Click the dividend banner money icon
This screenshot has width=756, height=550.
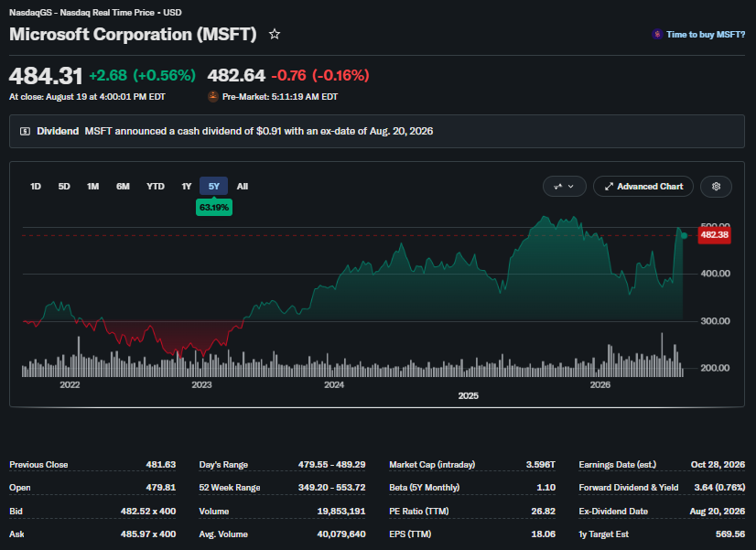click(25, 131)
